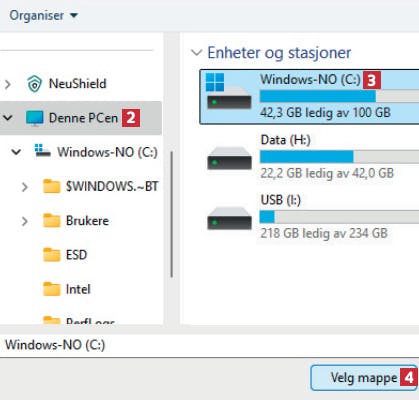Click the Velg mappe button

[x=364, y=378]
